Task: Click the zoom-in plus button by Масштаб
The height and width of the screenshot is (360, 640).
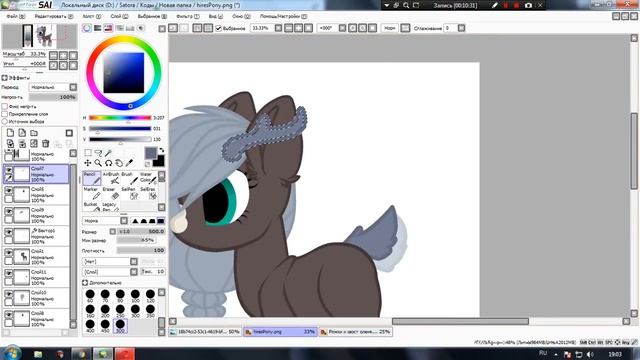Action: click(63, 55)
